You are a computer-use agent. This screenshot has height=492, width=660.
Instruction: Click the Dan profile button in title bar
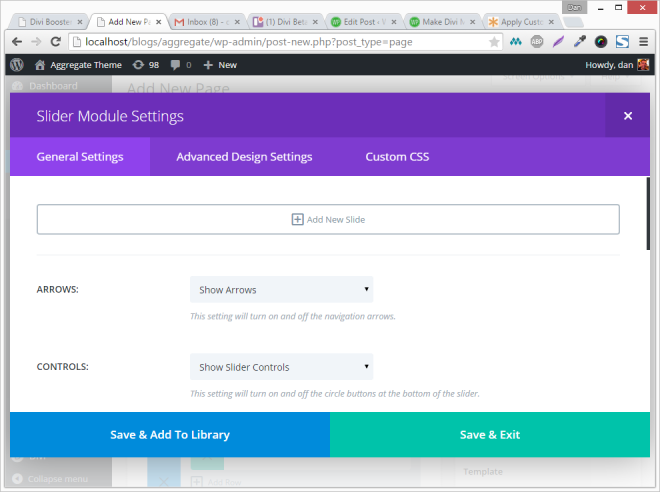click(x=574, y=7)
